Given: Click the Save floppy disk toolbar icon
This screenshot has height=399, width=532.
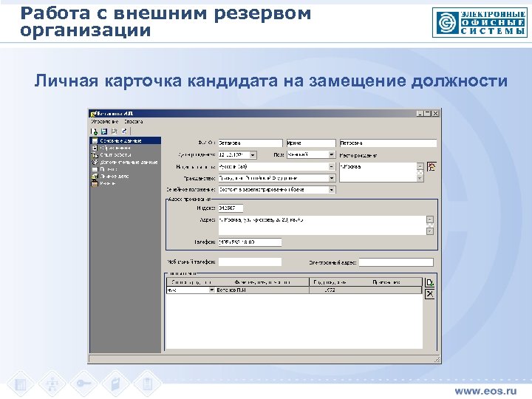Looking at the screenshot, I should click(x=104, y=132).
